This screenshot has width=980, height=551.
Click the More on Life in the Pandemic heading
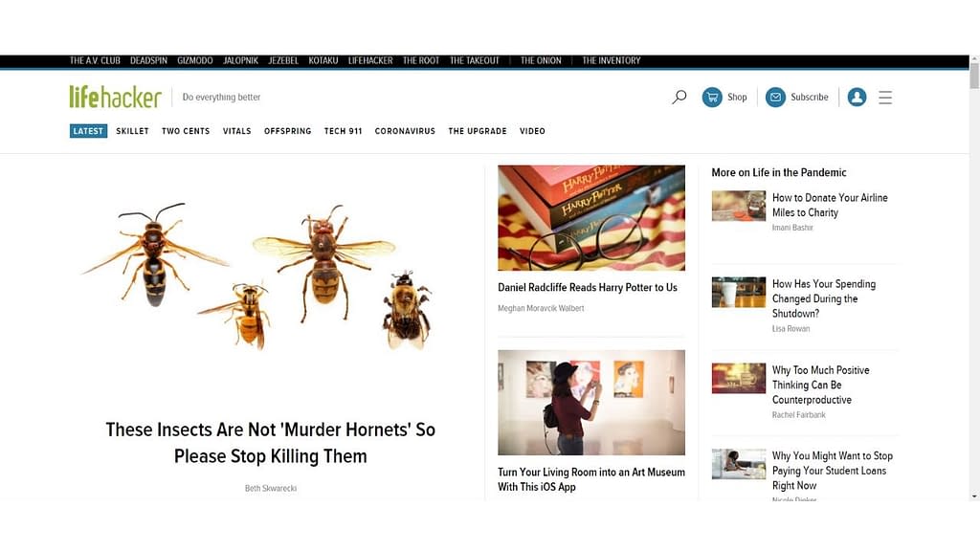[779, 172]
